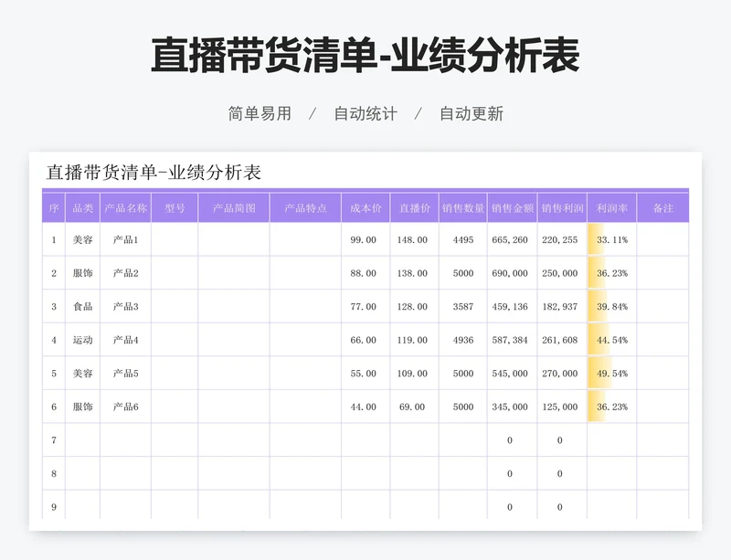Image resolution: width=731 pixels, height=560 pixels.
Task: Select sales amount cell 345,000
Action: tap(513, 407)
